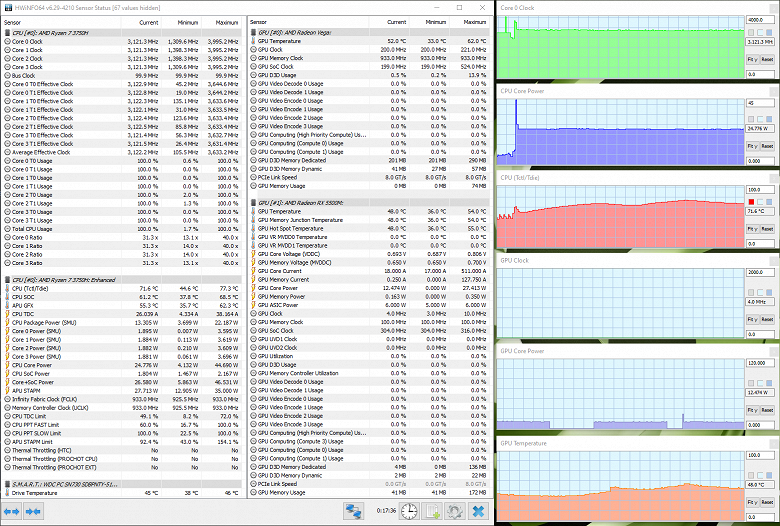Click Reset in the CPU Core Power graph
This screenshot has height=526, width=780.
tap(767, 146)
